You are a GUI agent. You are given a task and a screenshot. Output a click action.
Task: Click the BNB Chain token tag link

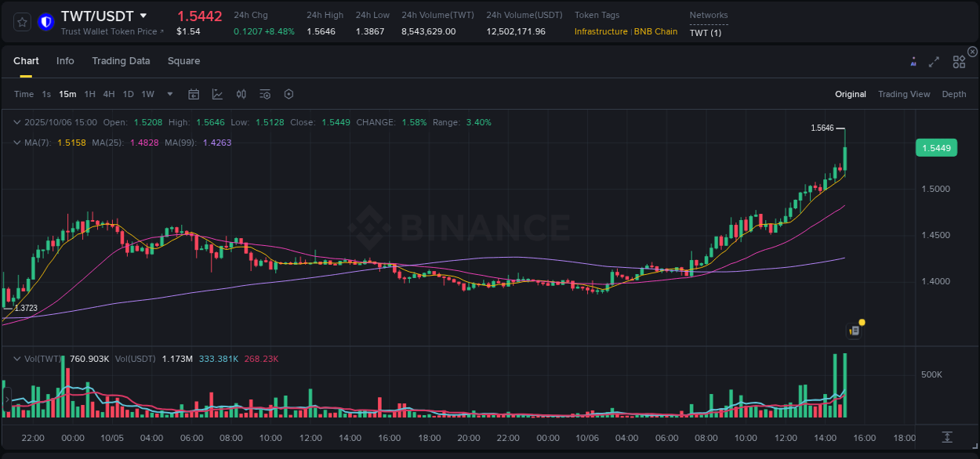click(x=657, y=31)
